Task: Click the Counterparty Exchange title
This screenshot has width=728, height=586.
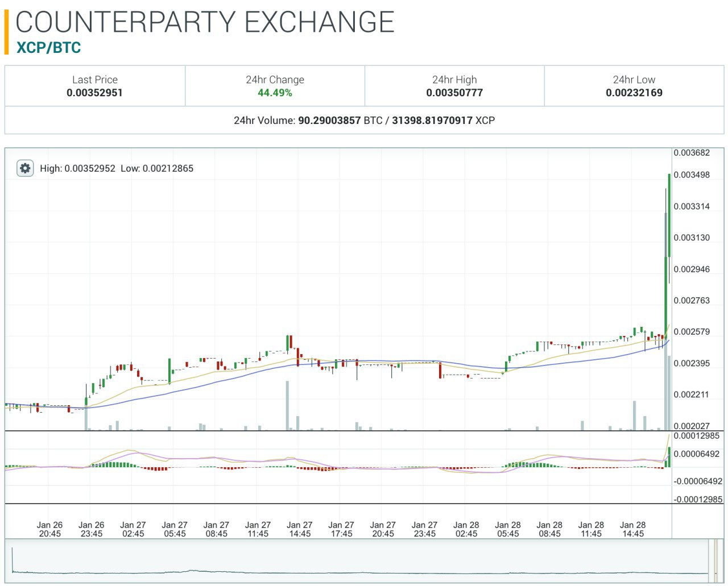Action: click(205, 22)
